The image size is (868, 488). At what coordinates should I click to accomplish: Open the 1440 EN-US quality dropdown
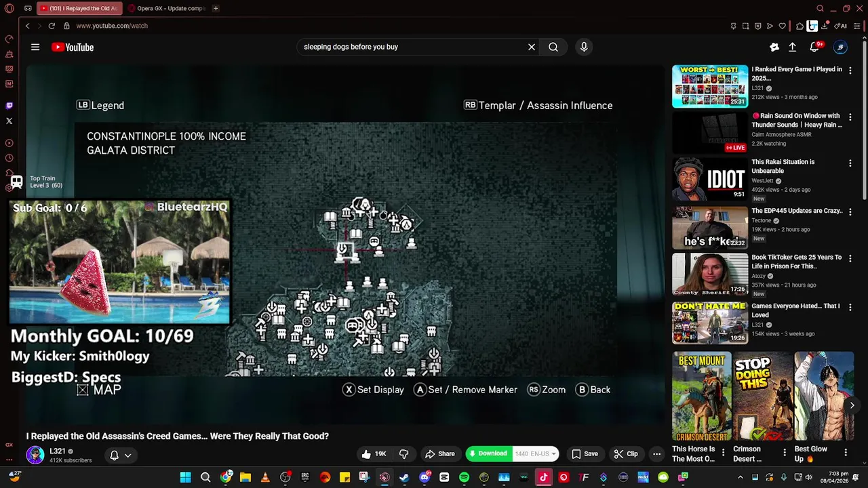[535, 454]
